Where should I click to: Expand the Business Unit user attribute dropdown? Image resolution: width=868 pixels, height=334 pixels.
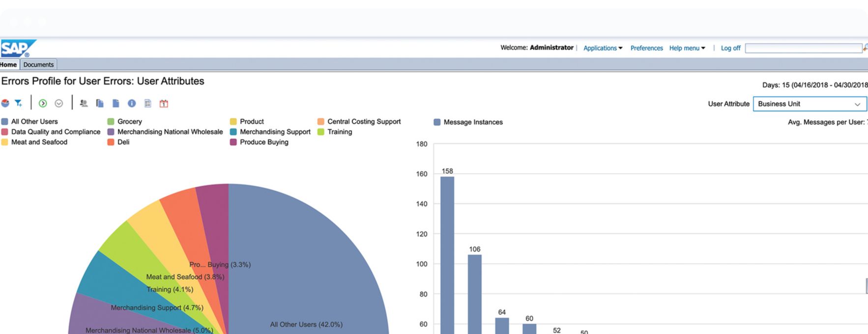tap(809, 104)
